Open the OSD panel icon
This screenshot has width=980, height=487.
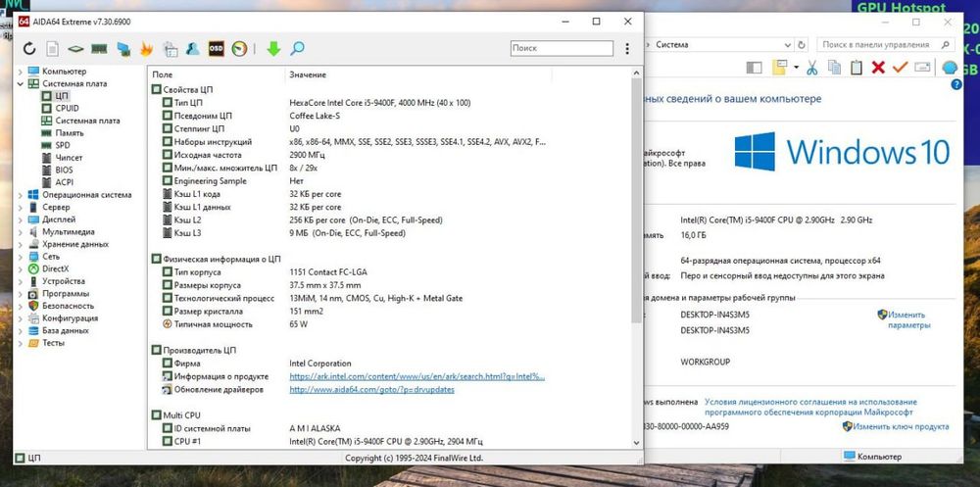click(x=217, y=48)
